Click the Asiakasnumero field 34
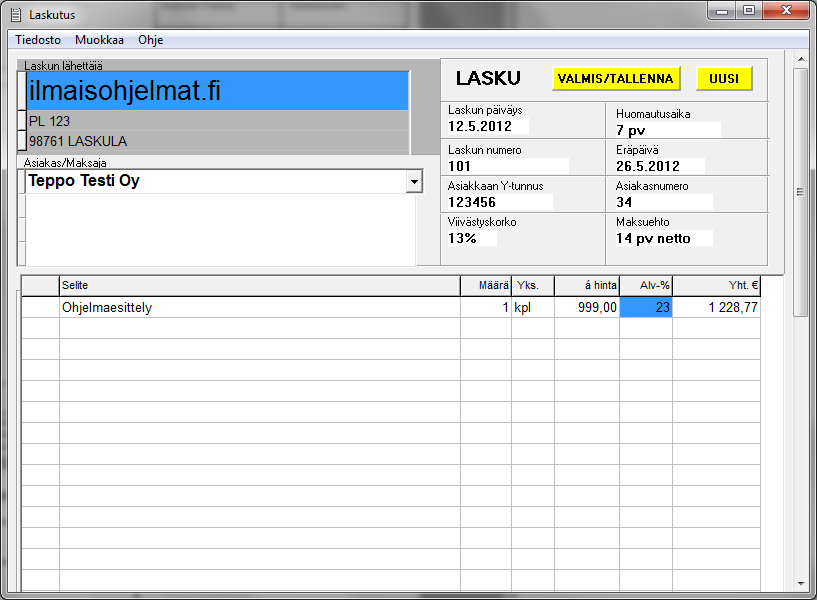 664,202
